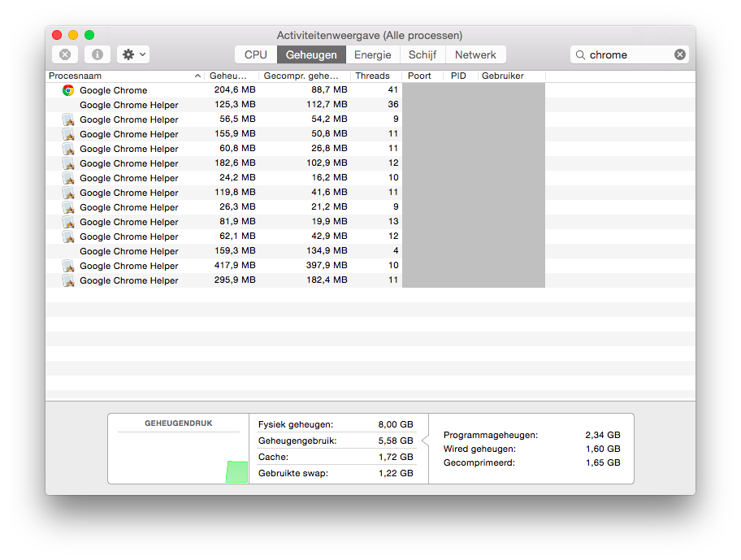The height and width of the screenshot is (560, 741).
Task: Click icon of Helper using 417,9 MB
Action: tap(68, 266)
